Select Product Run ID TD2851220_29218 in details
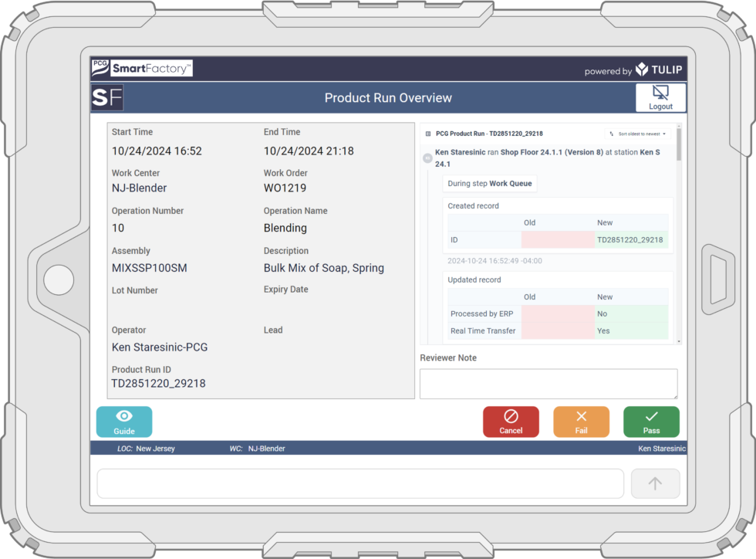Viewport: 756px width, 559px height. pyautogui.click(x=159, y=383)
